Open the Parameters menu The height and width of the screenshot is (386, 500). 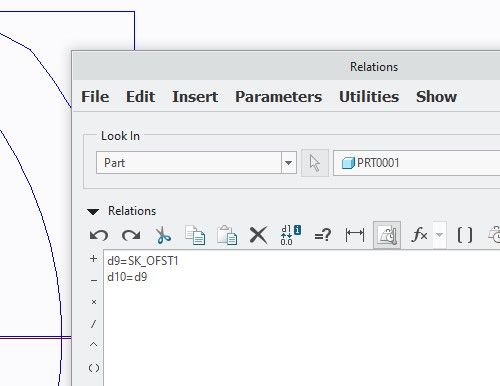click(279, 97)
